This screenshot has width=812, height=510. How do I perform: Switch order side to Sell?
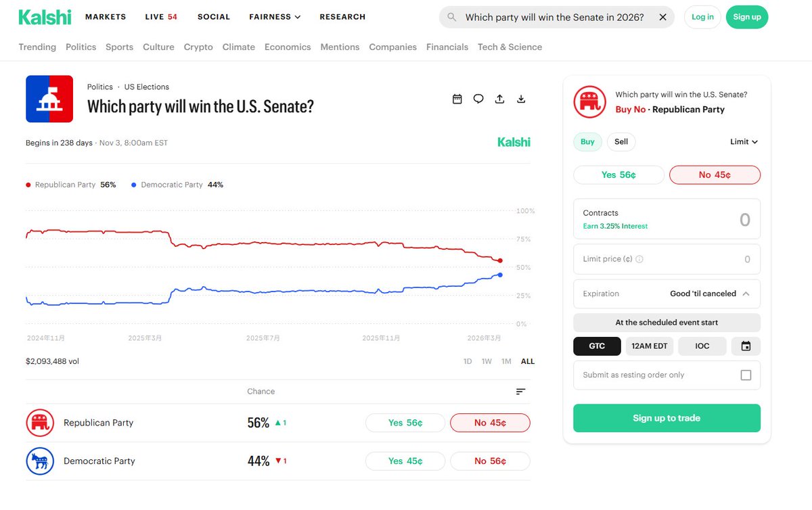point(621,141)
